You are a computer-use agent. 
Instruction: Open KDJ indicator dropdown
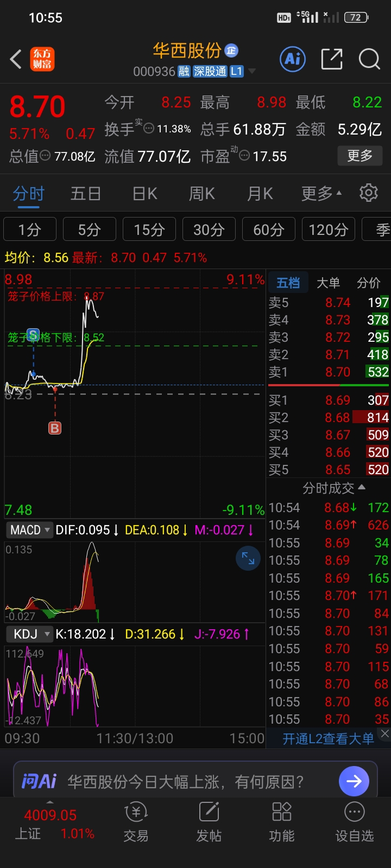[x=30, y=634]
